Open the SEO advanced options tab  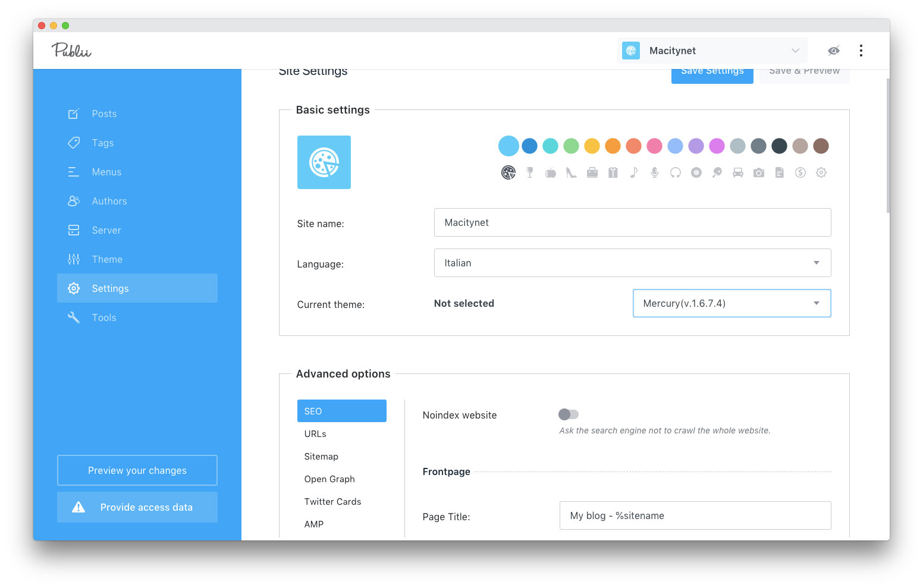[342, 411]
